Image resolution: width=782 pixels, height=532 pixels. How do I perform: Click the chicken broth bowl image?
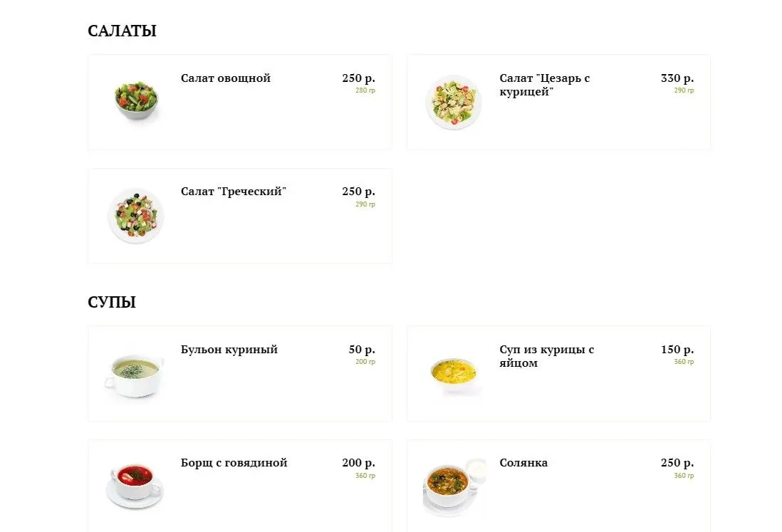click(x=135, y=375)
